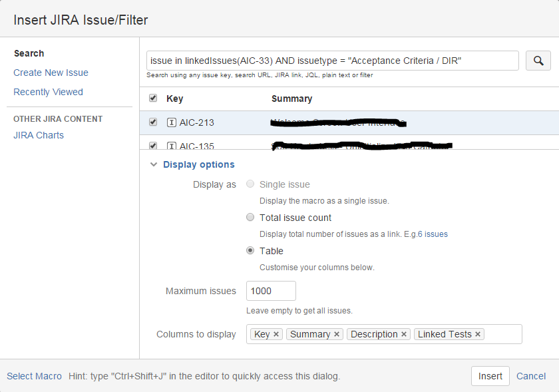Uncheck the AIC-213 row checkbox
The width and height of the screenshot is (559, 392).
point(153,122)
